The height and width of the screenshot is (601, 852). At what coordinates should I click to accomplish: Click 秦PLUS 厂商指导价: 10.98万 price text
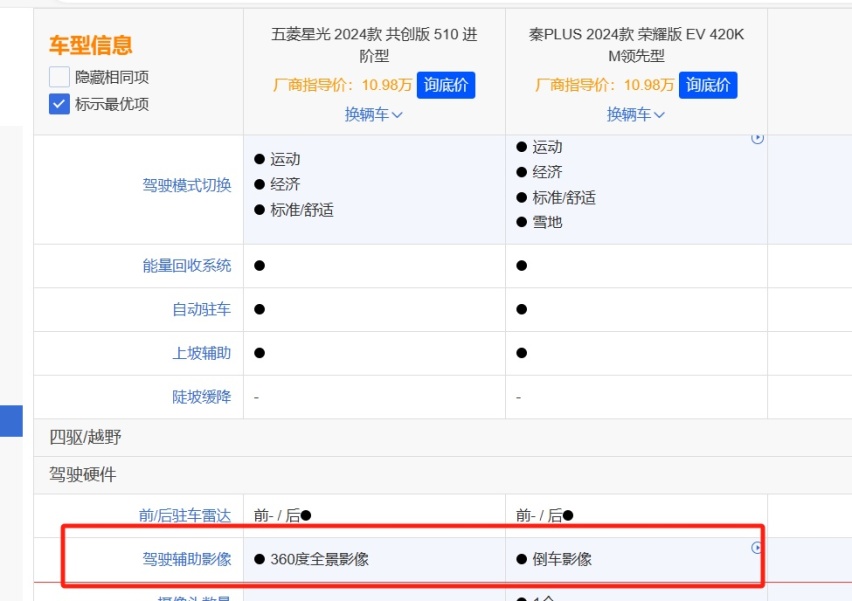point(604,85)
